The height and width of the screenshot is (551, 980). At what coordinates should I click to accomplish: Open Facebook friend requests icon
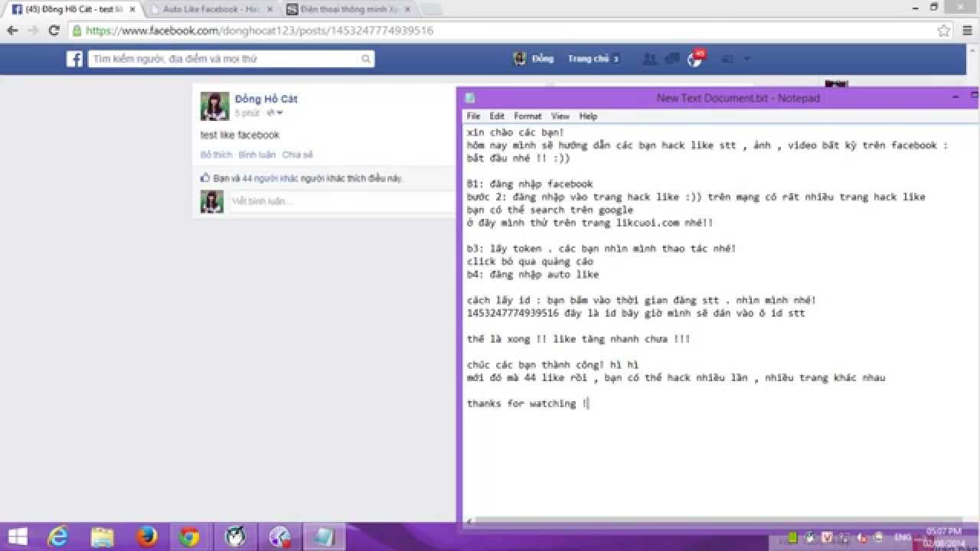(649, 59)
